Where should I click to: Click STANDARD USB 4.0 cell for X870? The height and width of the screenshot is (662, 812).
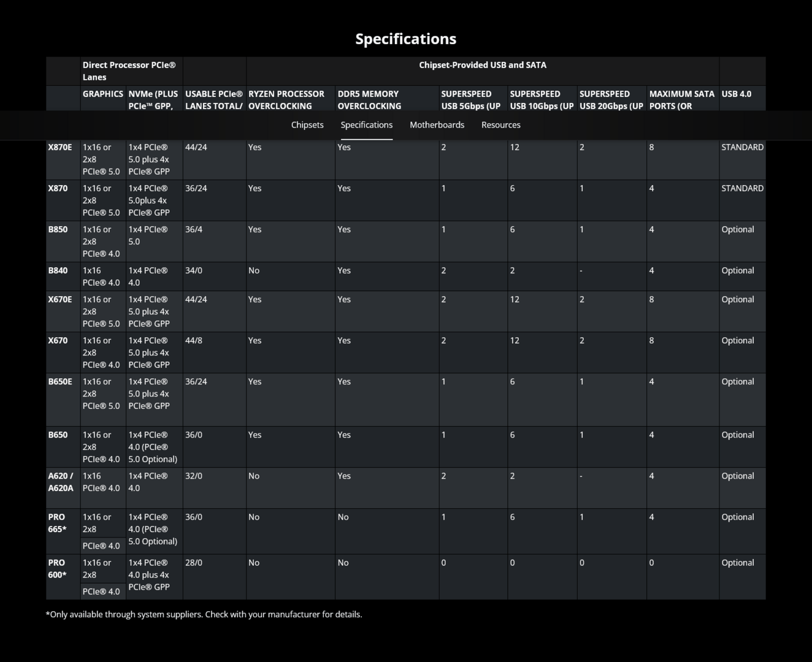coord(742,188)
